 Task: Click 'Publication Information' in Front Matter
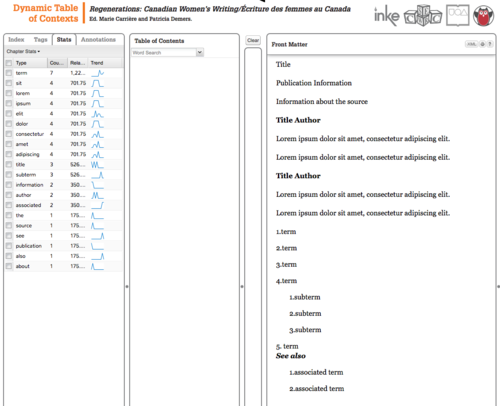coord(314,83)
